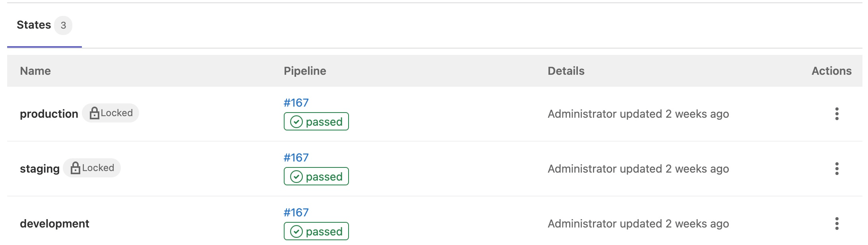Expand the development row actions dropdown
This screenshot has width=868, height=245.
pyautogui.click(x=836, y=224)
